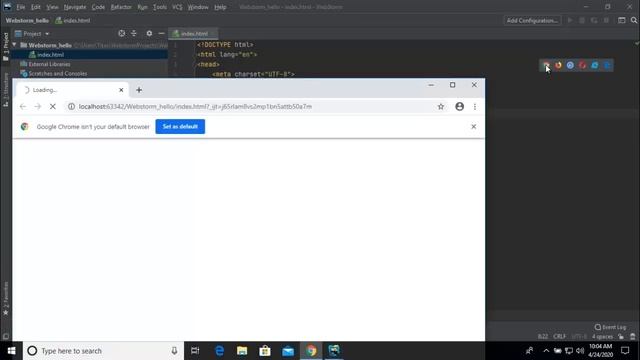Click taskbar search box

tap(103, 351)
